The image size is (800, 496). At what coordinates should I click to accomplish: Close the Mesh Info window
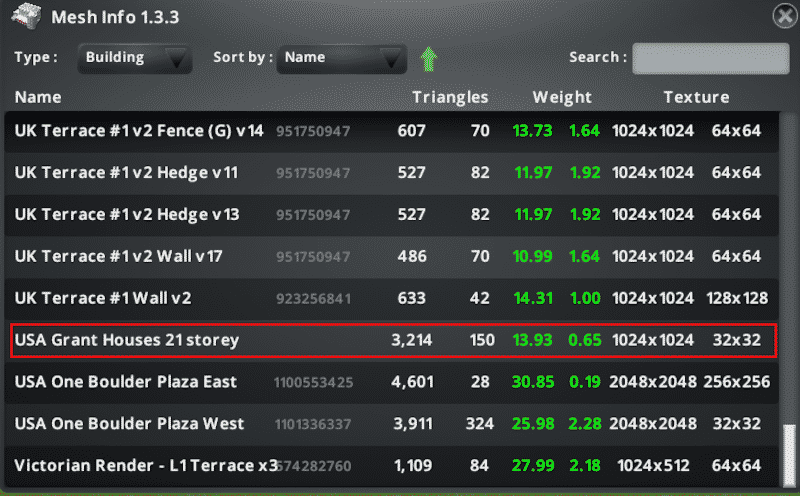coord(785,16)
